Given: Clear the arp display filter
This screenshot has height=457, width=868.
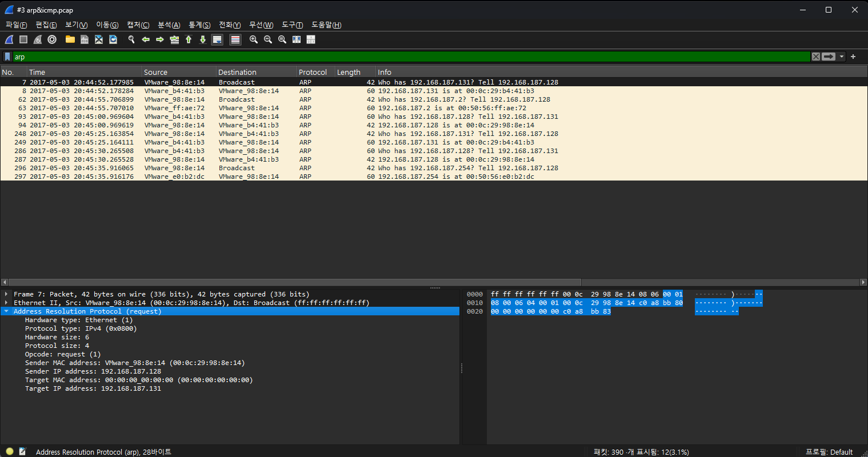Looking at the screenshot, I should (816, 57).
